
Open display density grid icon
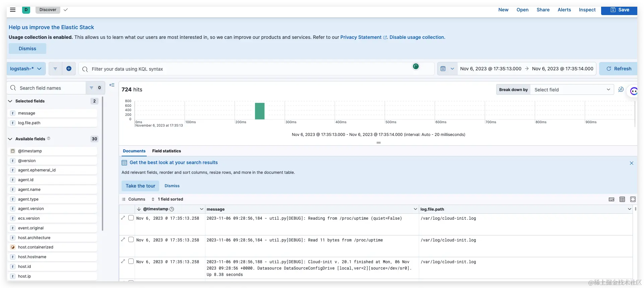click(x=622, y=199)
